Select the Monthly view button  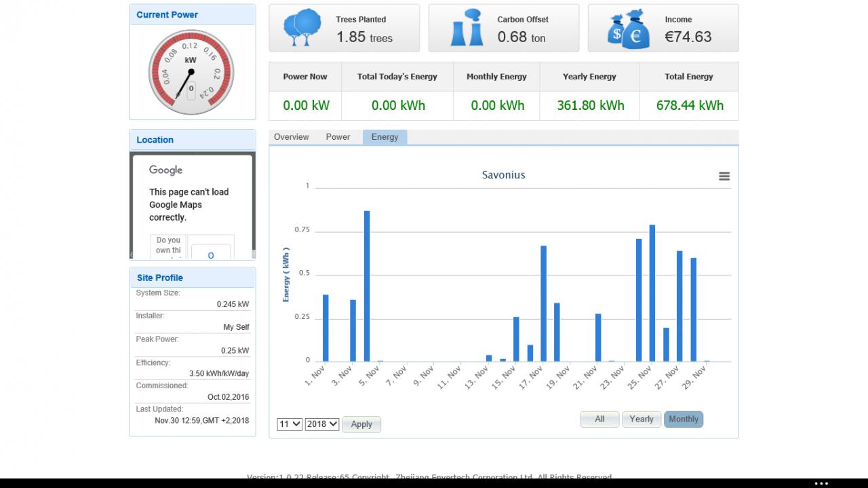pos(684,419)
